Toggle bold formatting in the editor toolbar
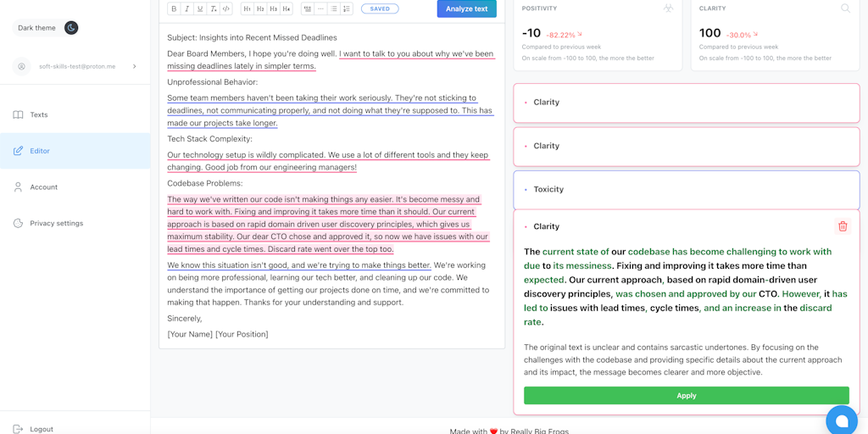The height and width of the screenshot is (434, 868). click(174, 8)
